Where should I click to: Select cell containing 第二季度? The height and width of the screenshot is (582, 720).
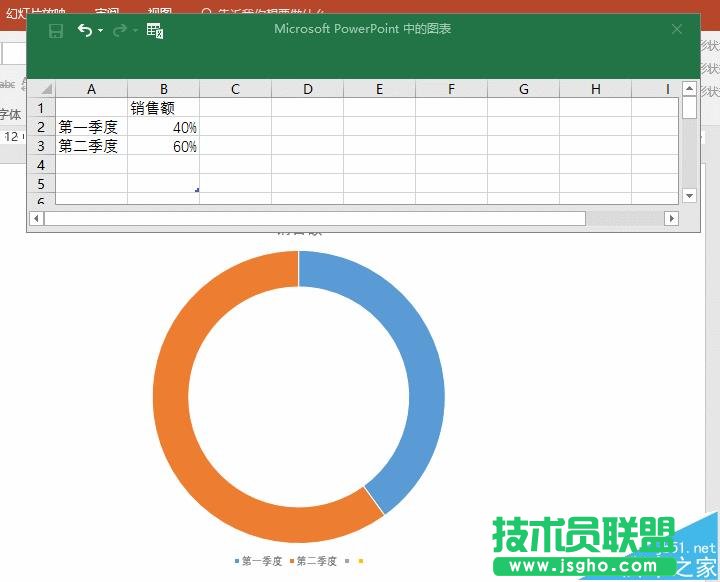click(x=91, y=146)
